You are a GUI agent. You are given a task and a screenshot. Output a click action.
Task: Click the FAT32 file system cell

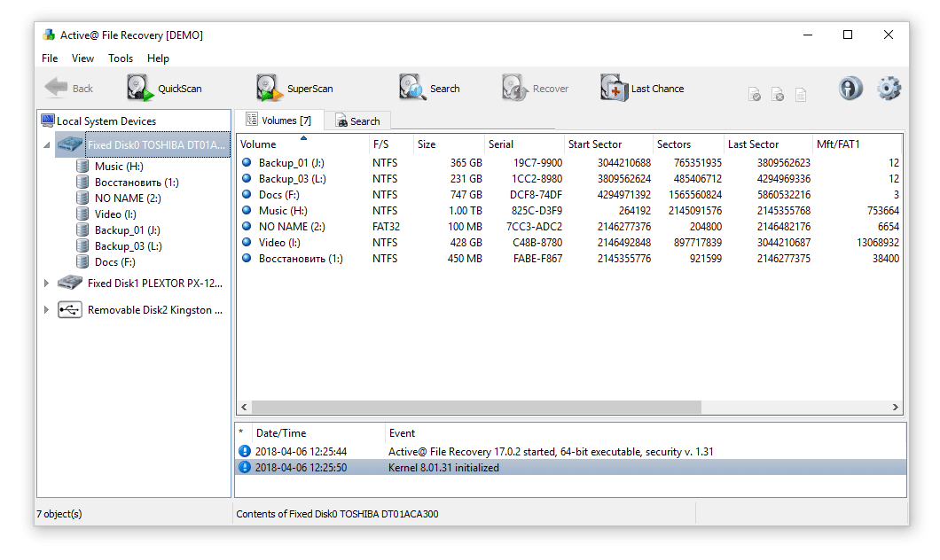[x=386, y=227]
